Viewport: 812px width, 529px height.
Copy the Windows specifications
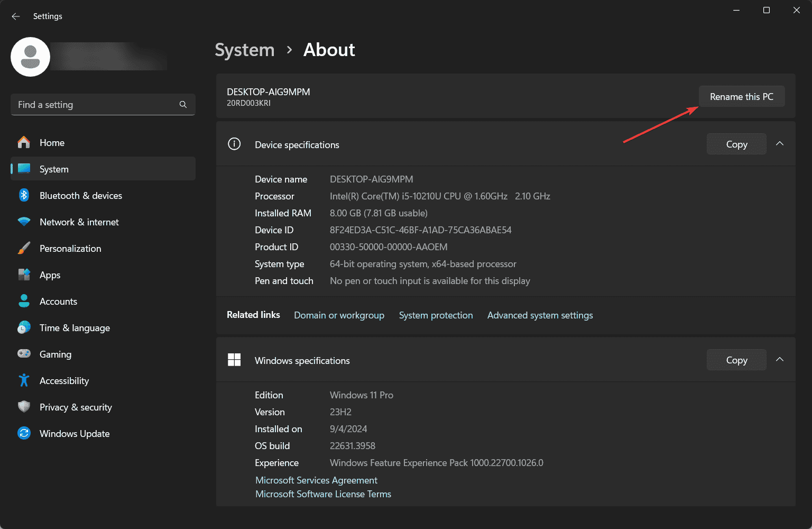pyautogui.click(x=736, y=360)
